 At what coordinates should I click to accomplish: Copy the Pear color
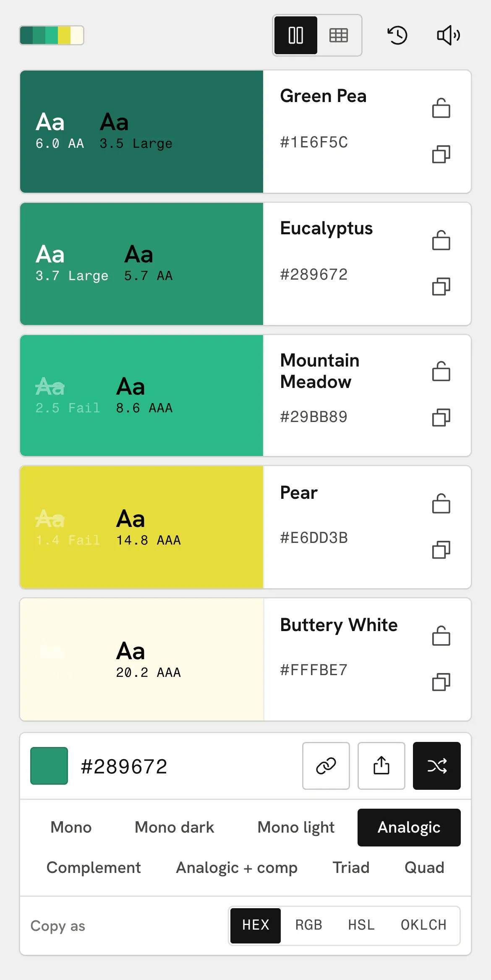[441, 550]
